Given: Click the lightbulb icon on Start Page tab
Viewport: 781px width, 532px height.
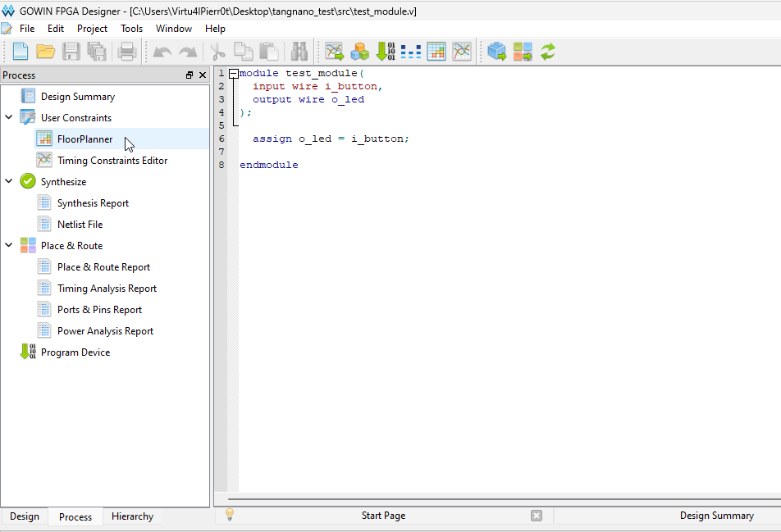Looking at the screenshot, I should 230,515.
